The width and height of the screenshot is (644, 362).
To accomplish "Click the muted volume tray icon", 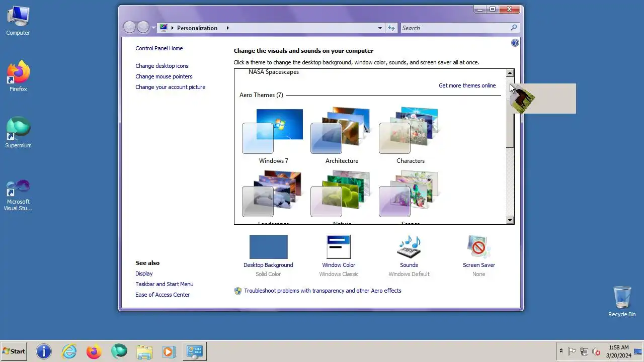I will click(596, 351).
